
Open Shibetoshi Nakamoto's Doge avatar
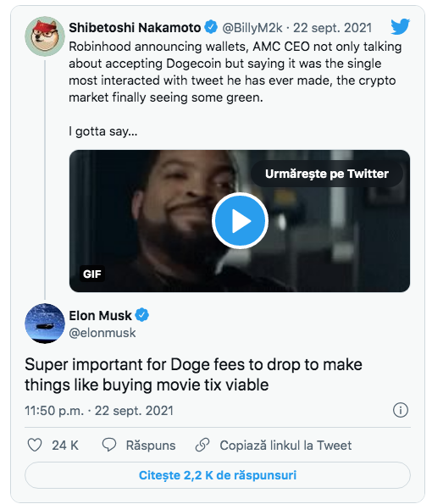click(x=45, y=36)
